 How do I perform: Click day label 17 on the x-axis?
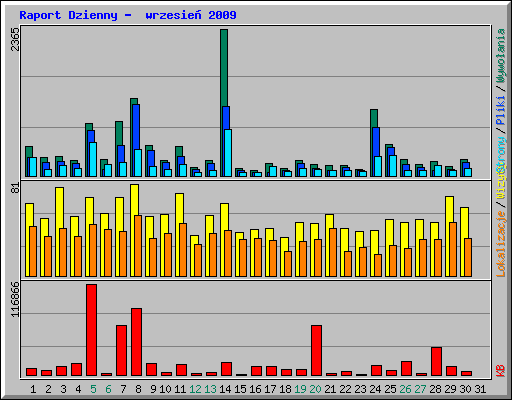(270, 389)
